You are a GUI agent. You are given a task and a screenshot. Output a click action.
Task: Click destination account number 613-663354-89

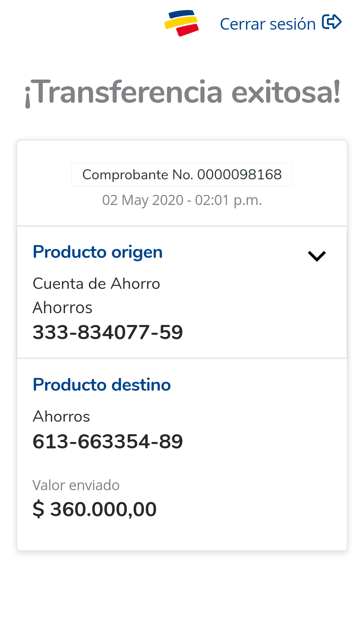108,442
